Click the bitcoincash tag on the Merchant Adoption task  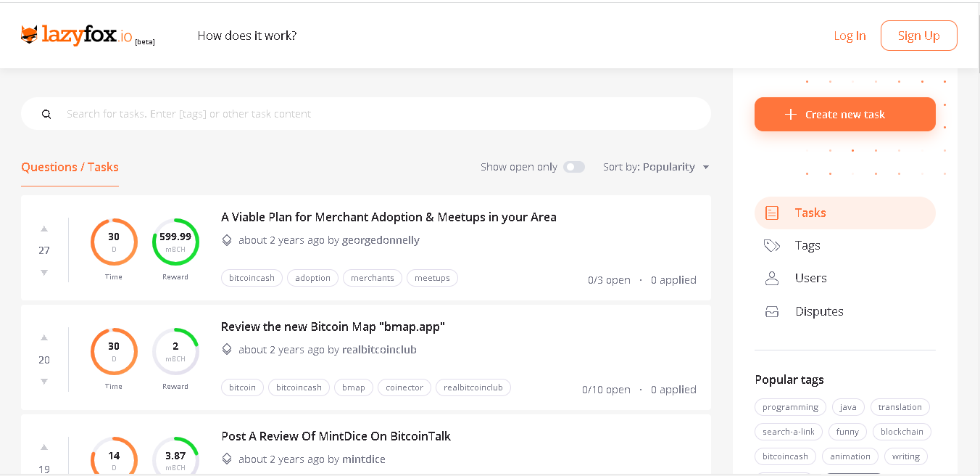click(x=252, y=278)
